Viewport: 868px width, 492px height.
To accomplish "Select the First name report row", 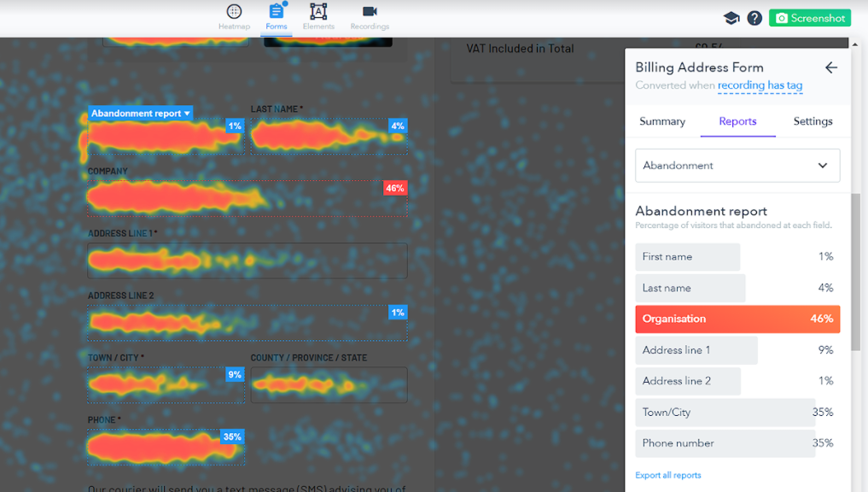I will point(737,256).
